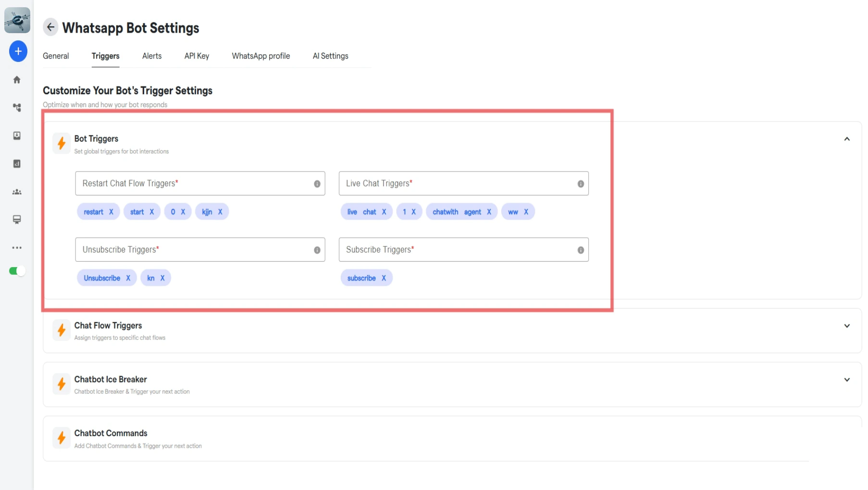Open the chat flow builder sidebar icon
Image resolution: width=868 pixels, height=490 pixels.
(x=17, y=108)
